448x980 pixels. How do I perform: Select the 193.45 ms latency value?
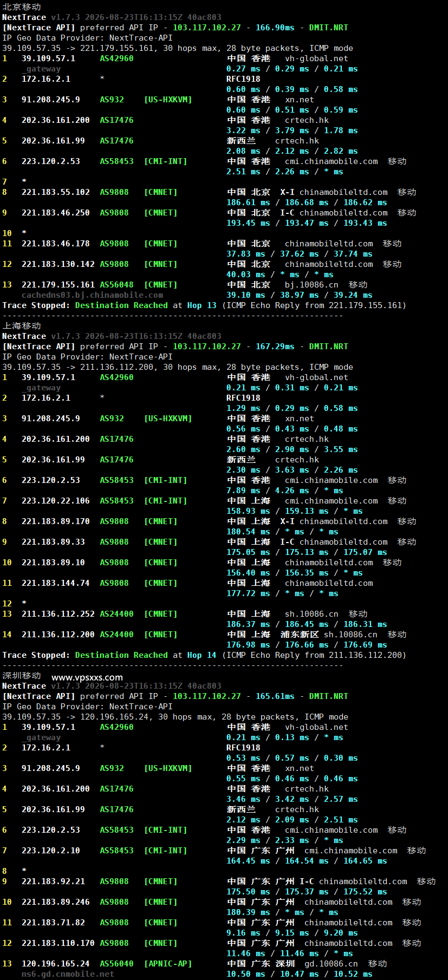coord(248,223)
